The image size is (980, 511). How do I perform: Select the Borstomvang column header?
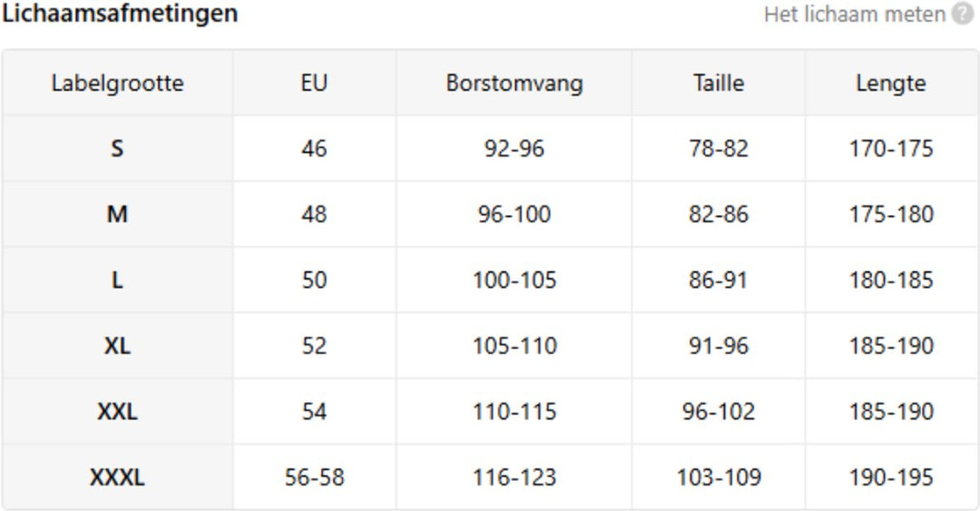coord(514,84)
